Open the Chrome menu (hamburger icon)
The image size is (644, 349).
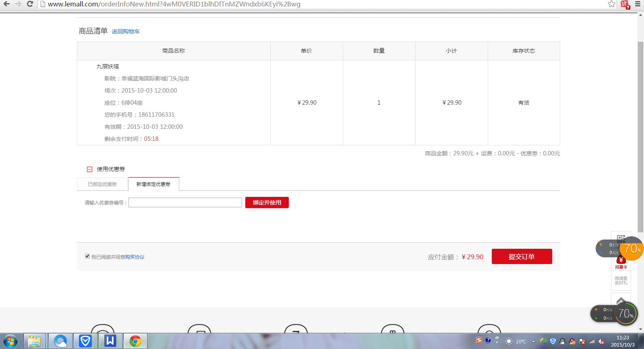coord(638,4)
